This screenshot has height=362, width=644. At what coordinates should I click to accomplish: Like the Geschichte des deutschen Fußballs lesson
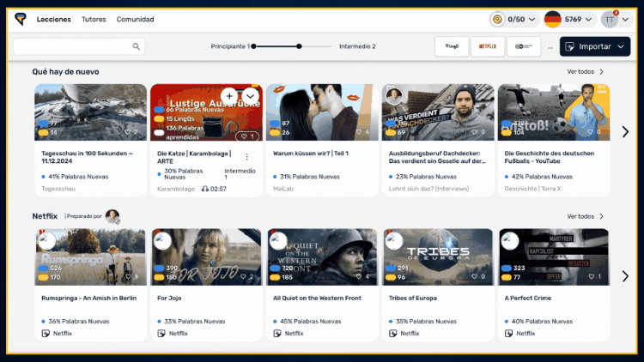coord(590,132)
